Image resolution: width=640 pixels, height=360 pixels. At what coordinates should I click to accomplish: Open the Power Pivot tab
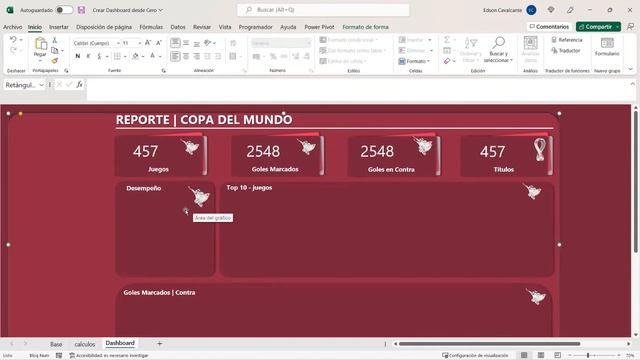pos(319,27)
